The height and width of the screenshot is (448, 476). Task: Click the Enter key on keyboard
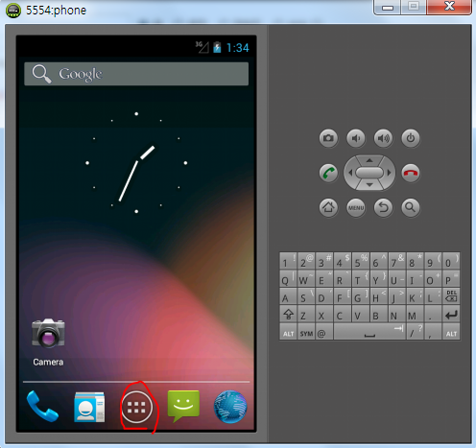[451, 314]
